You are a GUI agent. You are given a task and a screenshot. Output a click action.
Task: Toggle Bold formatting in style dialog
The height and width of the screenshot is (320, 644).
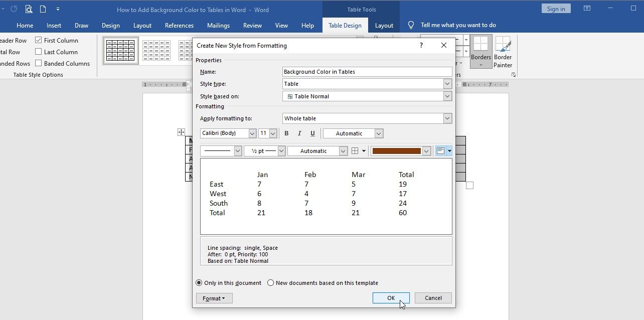point(286,133)
